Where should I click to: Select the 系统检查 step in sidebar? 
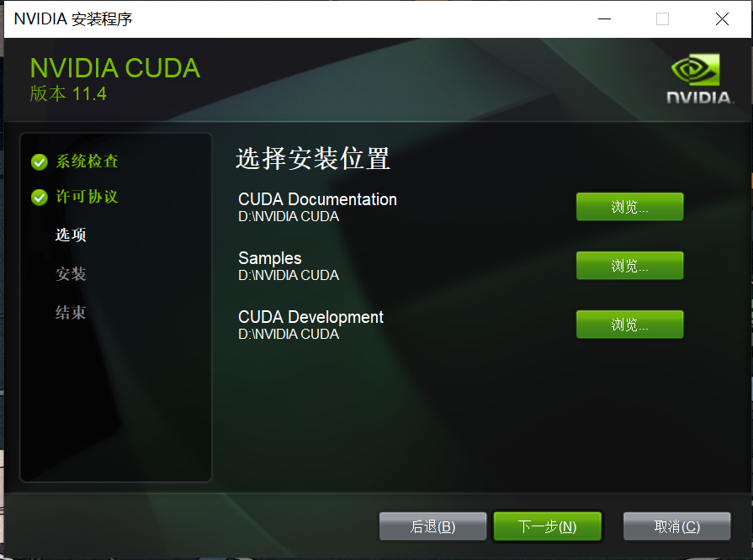click(x=87, y=161)
